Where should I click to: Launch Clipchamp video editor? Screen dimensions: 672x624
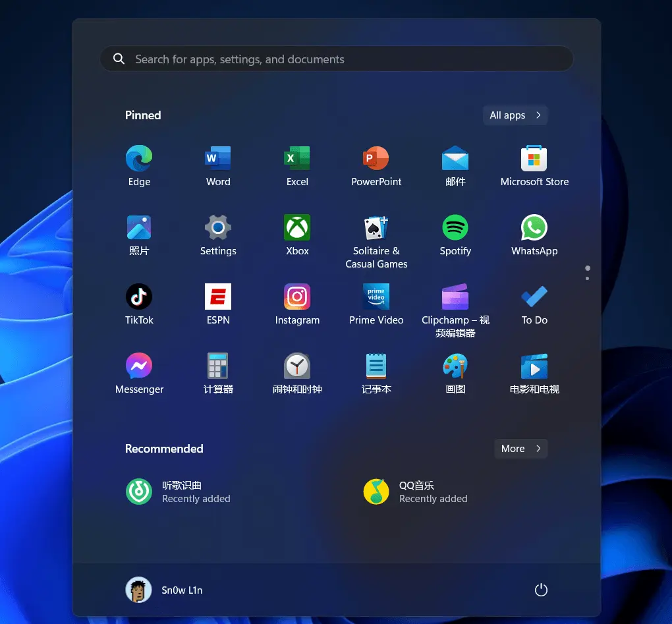[455, 310]
